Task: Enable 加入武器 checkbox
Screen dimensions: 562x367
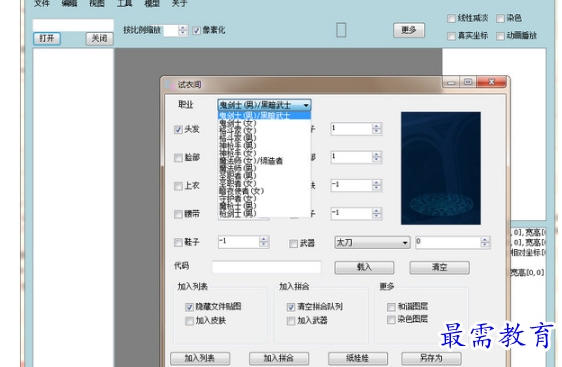Action: coord(291,321)
